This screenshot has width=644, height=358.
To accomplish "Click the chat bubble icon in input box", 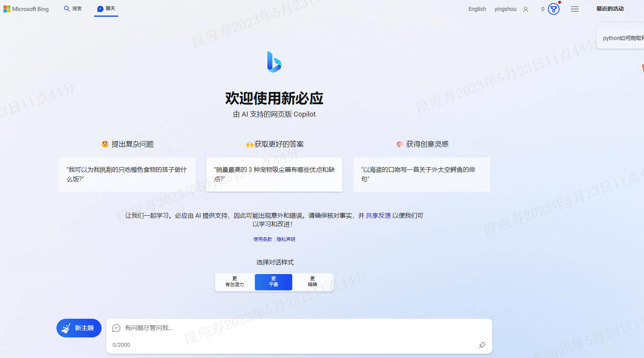I will 116,328.
